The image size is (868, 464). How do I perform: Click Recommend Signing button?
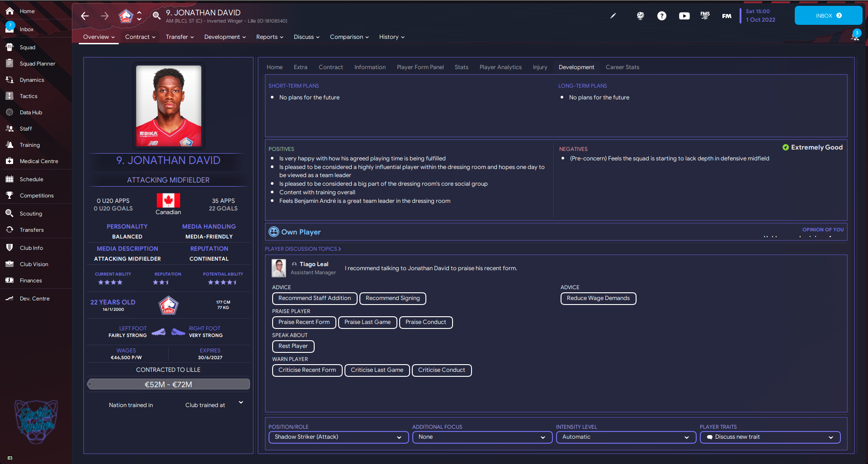coord(392,299)
